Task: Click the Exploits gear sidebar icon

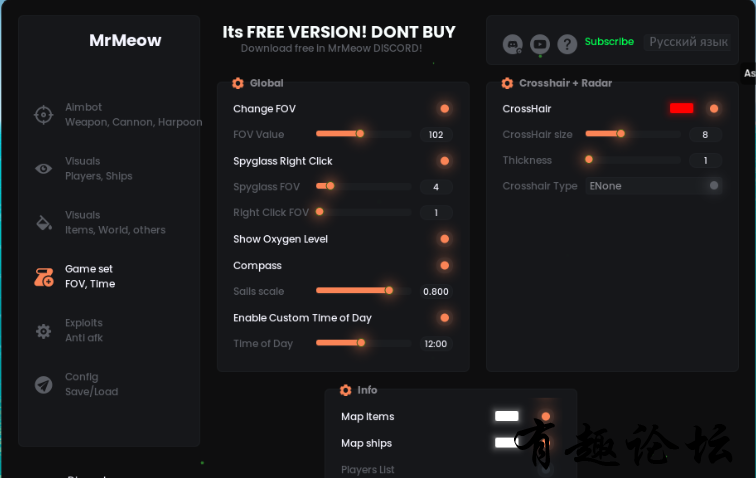Action: pyautogui.click(x=43, y=331)
